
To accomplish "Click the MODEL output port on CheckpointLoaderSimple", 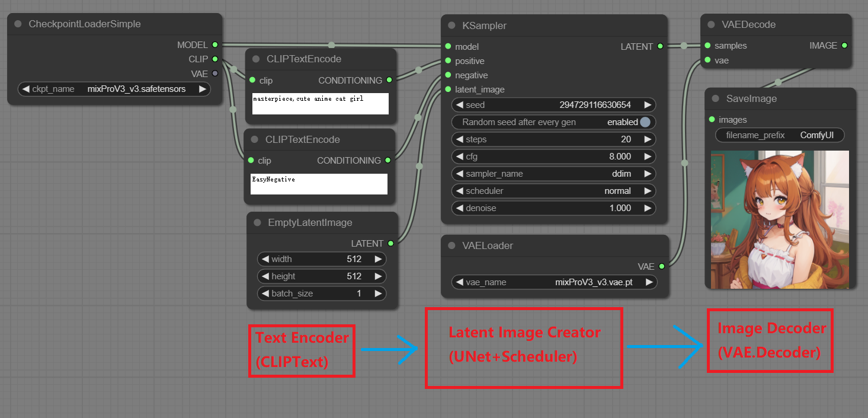I will point(215,45).
